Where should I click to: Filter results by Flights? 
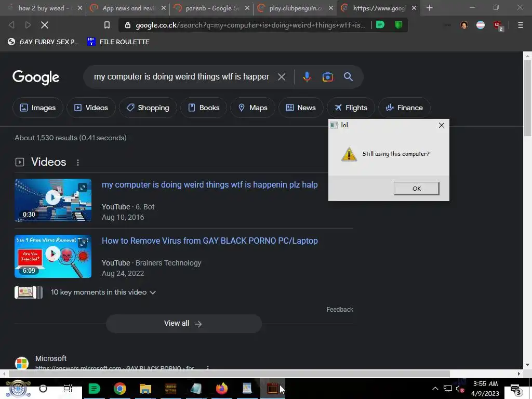click(x=351, y=108)
